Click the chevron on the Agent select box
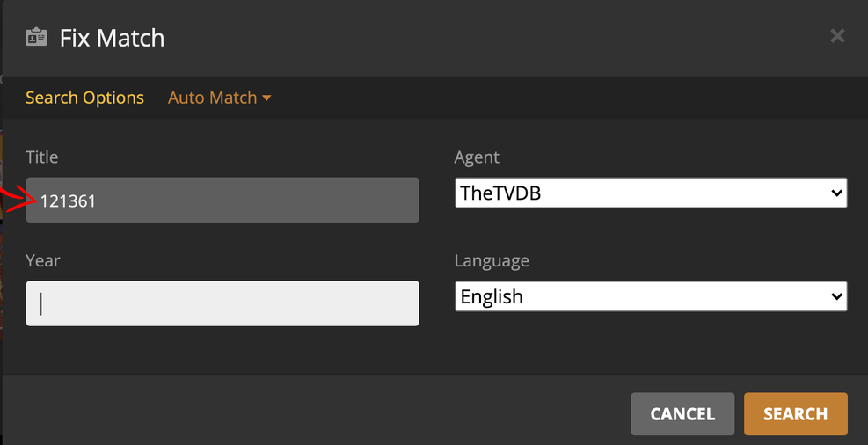The image size is (868, 445). [836, 193]
